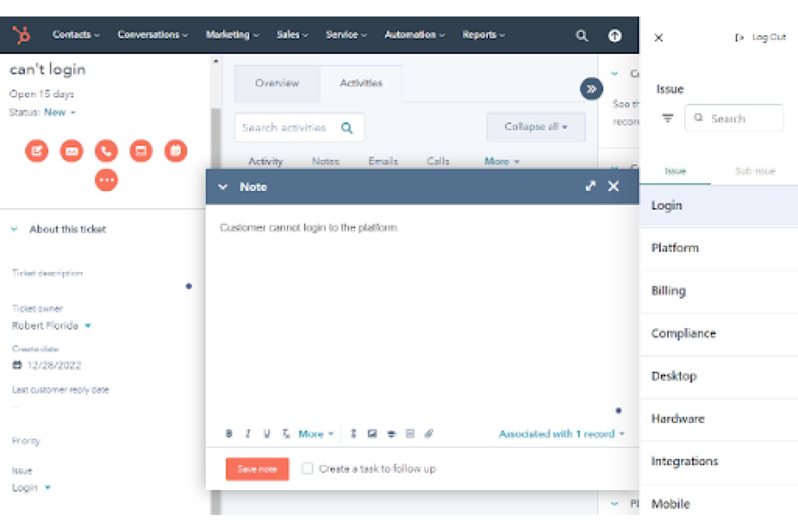The width and height of the screenshot is (798, 532).
Task: Insert a snippet in the note
Action: point(353,434)
